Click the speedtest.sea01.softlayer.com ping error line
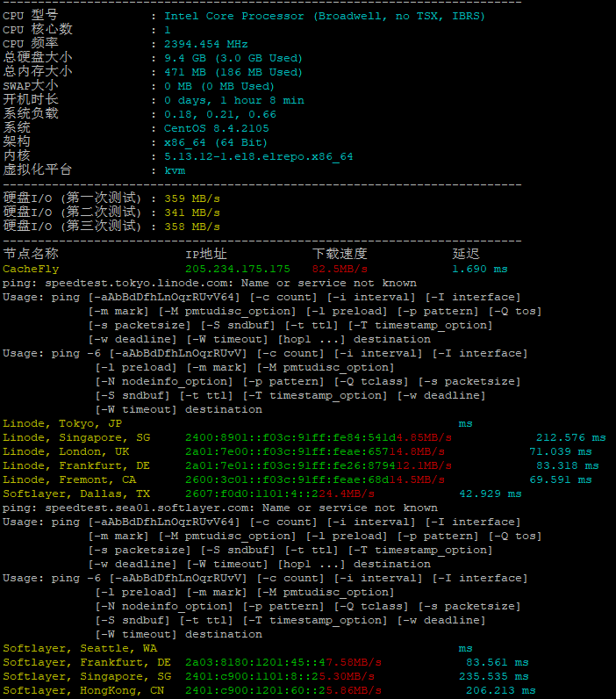616x699 pixels. pyautogui.click(x=220, y=508)
